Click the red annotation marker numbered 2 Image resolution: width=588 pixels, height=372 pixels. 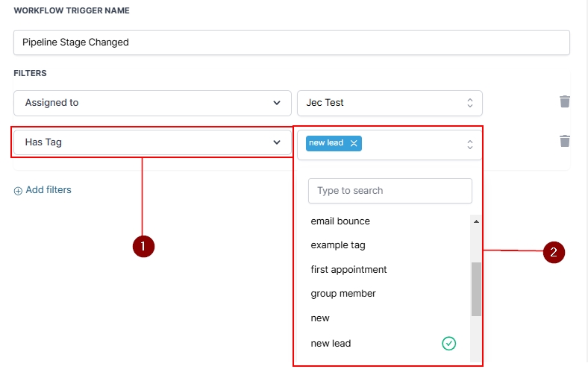[x=553, y=253]
